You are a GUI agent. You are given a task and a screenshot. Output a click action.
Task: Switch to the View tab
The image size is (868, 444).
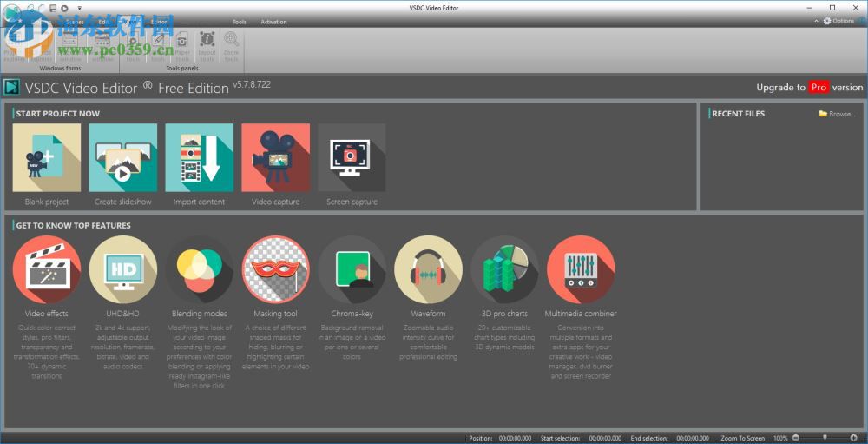(131, 22)
